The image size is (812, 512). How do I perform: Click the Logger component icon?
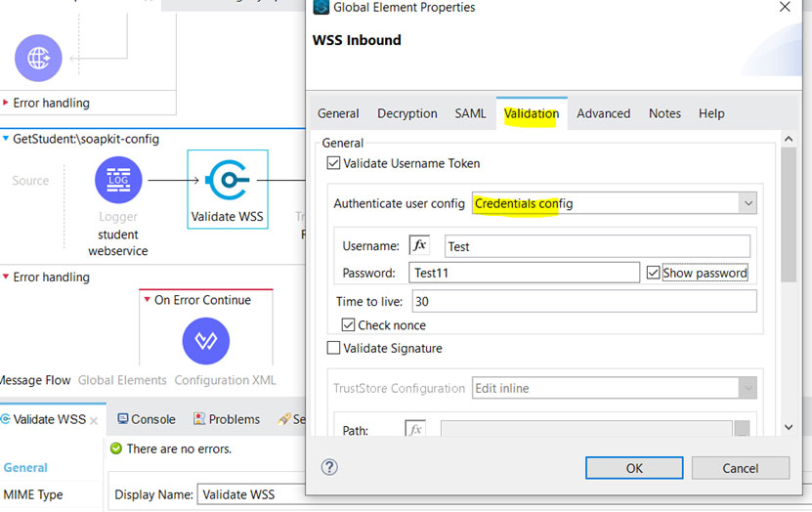[118, 180]
